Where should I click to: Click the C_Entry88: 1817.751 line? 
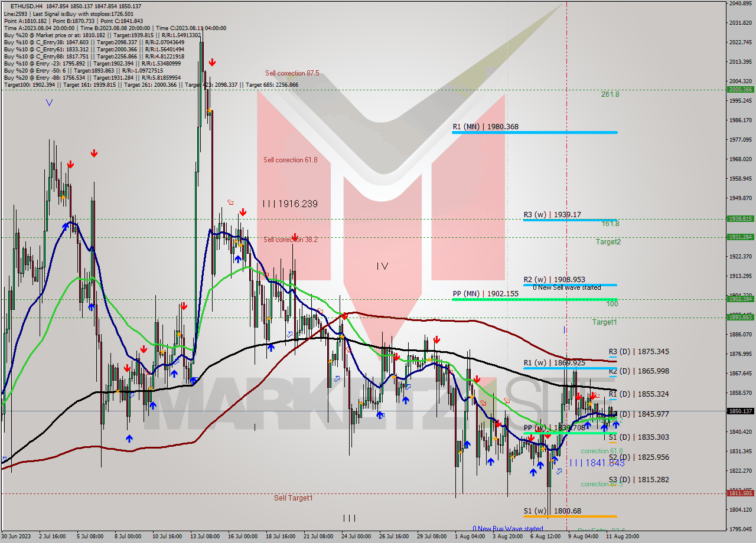click(x=94, y=56)
